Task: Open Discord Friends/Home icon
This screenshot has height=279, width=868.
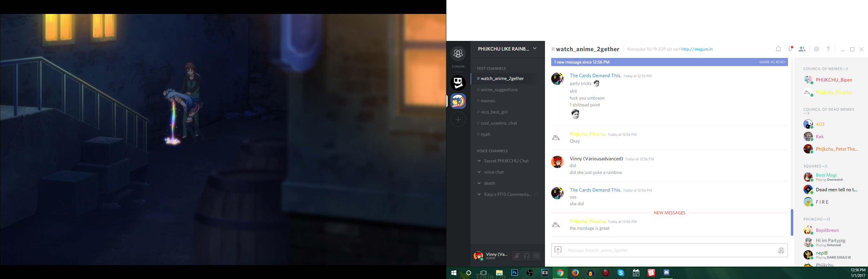Action: 458,54
